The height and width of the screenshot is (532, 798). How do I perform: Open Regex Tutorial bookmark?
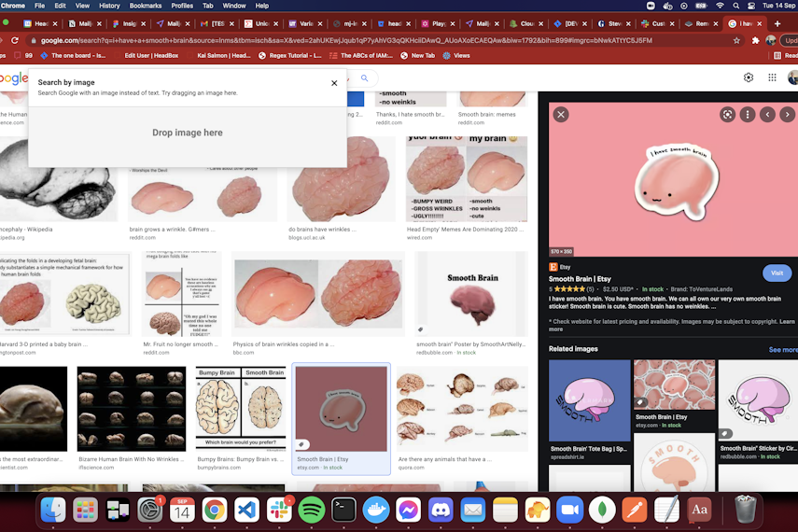[290, 55]
